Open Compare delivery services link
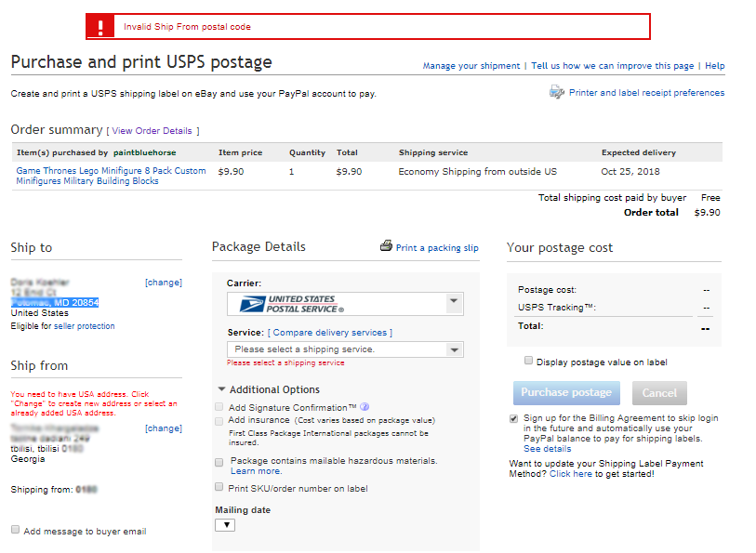Viewport: 756px width, 553px height. [x=330, y=333]
